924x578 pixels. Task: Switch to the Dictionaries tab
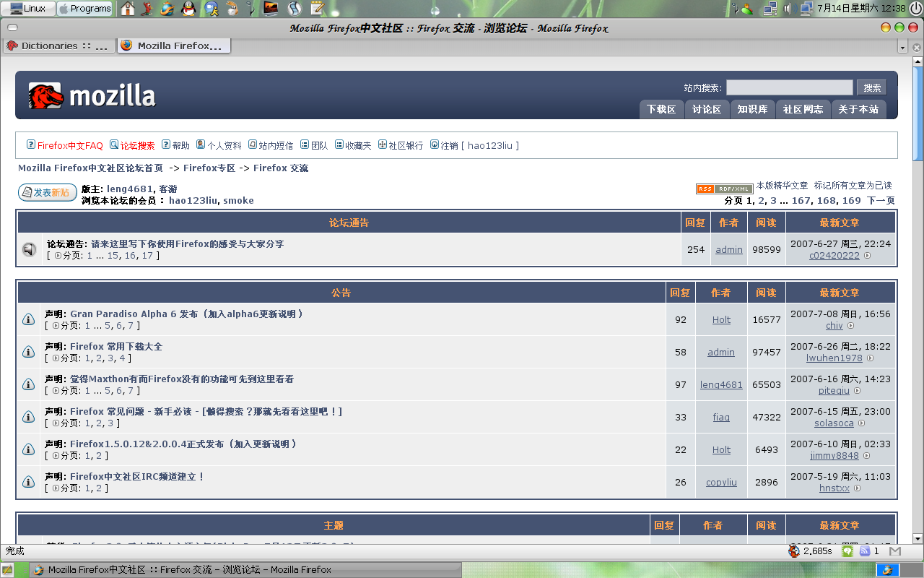point(58,46)
